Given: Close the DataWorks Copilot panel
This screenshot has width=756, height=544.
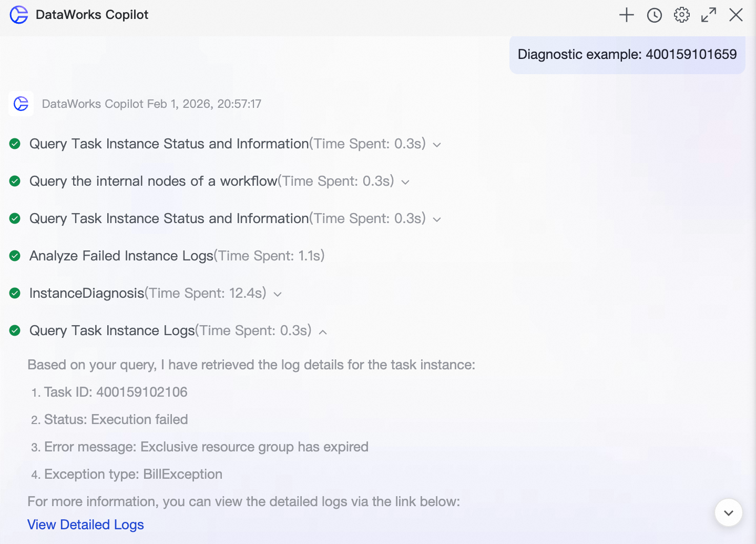Looking at the screenshot, I should pyautogui.click(x=736, y=15).
